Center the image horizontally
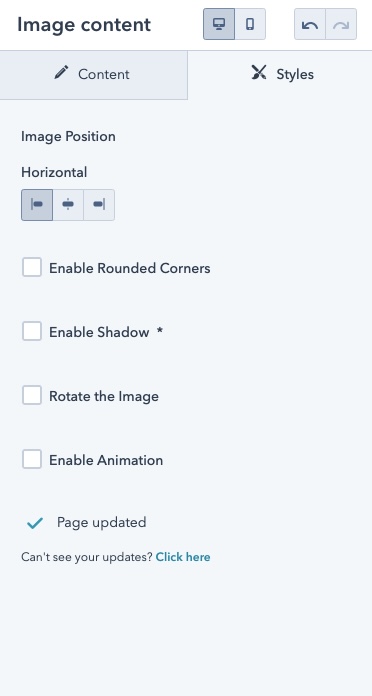The height and width of the screenshot is (696, 372). [68, 205]
